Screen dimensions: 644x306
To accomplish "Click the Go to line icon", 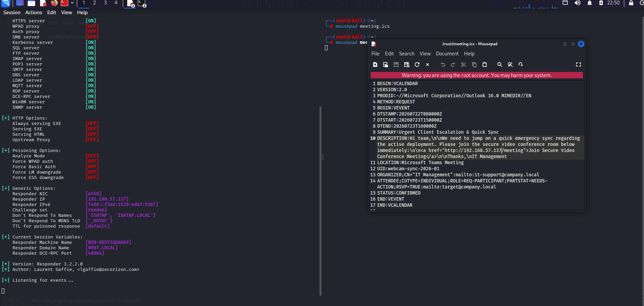I will click(x=521, y=65).
